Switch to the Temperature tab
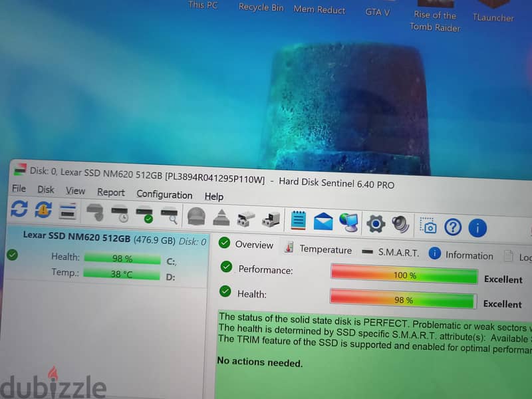 click(319, 249)
